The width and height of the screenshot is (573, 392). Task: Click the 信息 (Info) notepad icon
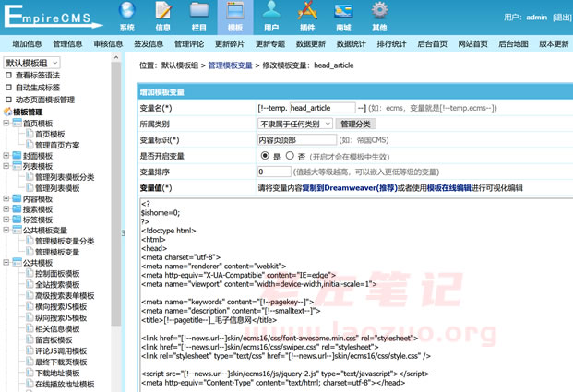(162, 16)
